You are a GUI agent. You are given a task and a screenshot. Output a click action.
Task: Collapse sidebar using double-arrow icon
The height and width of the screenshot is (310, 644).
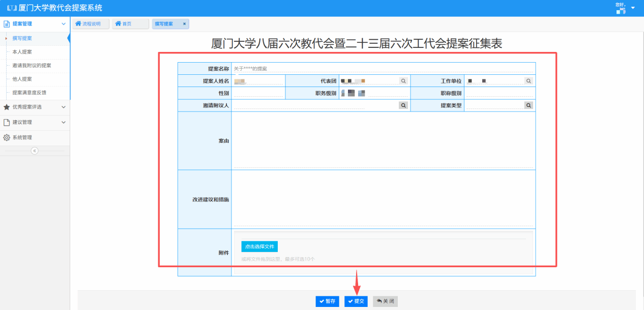[x=35, y=151]
